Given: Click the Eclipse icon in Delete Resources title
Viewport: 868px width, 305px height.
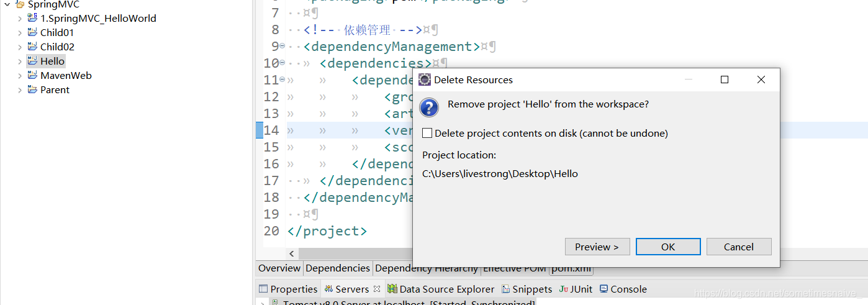Looking at the screenshot, I should tap(425, 80).
